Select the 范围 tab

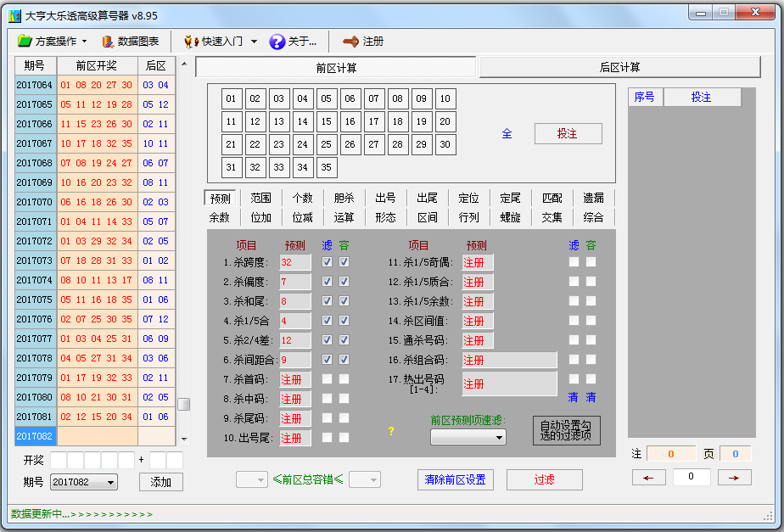[261, 198]
